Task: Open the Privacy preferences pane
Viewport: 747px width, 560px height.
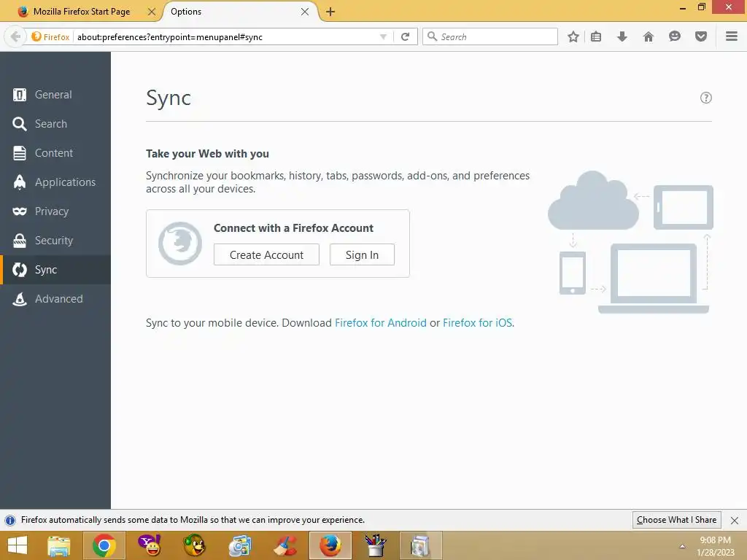Action: (x=55, y=211)
